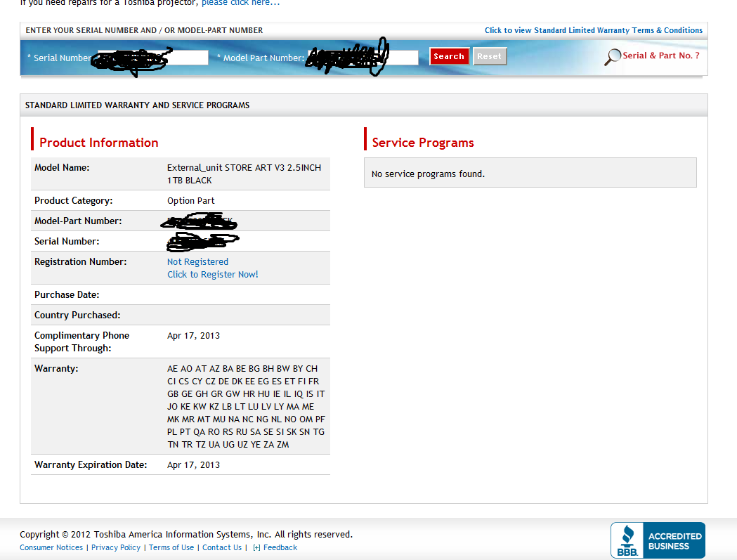Image resolution: width=737 pixels, height=560 pixels.
Task: Click the [+] icon beside Feedback
Action: click(256, 548)
